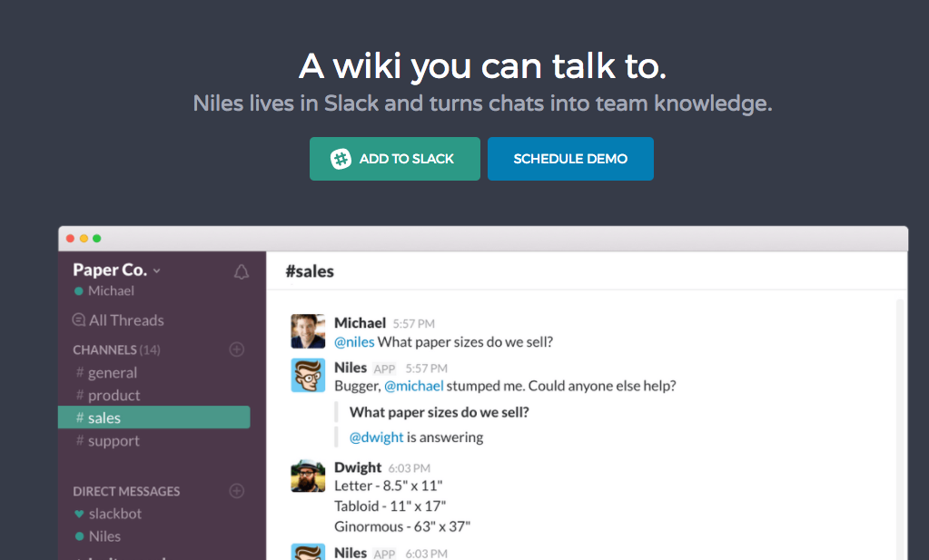This screenshot has height=560, width=929.
Task: Click the @niles mention in Michael's message
Action: (354, 342)
